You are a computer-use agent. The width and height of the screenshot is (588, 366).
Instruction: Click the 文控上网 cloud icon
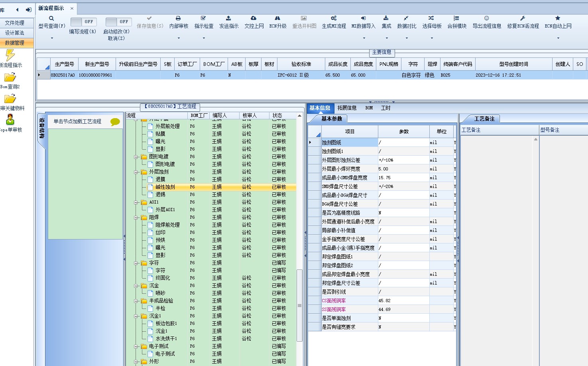254,18
